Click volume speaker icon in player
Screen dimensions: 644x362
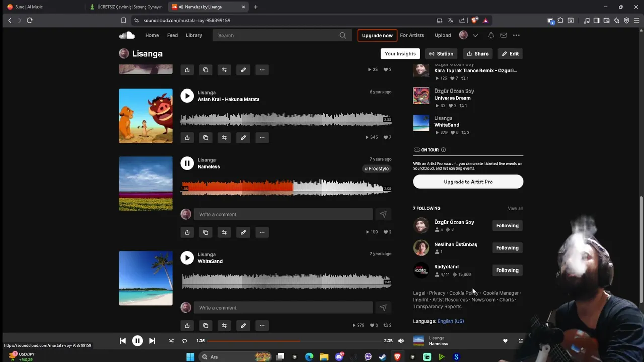(401, 341)
